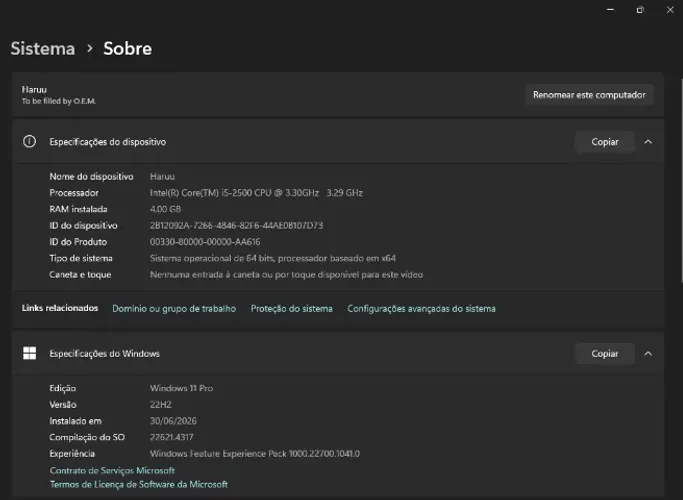Click the Caneta e toque value text

click(x=286, y=274)
